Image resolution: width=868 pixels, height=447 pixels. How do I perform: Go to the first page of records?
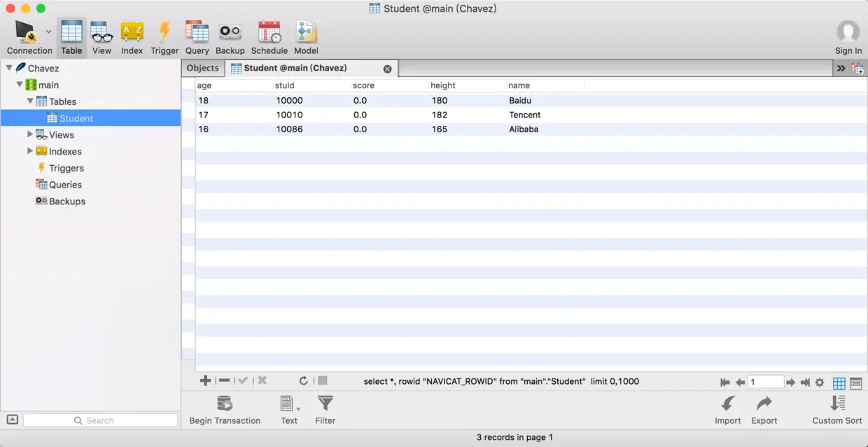click(724, 383)
